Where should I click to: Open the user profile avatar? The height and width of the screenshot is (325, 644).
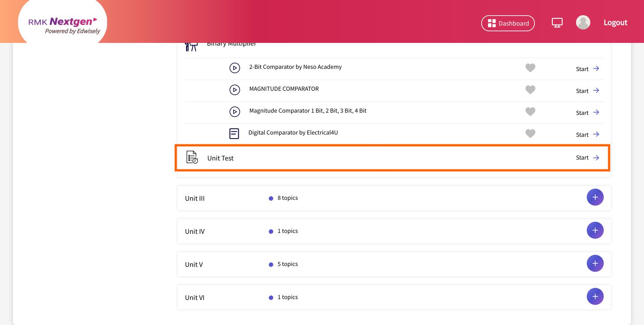tap(583, 22)
